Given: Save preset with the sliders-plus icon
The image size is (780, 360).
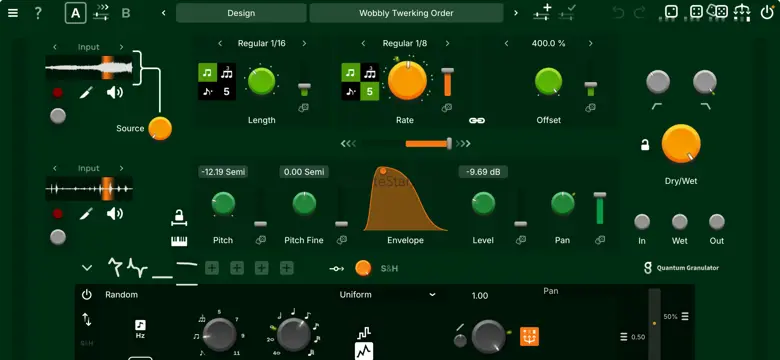Looking at the screenshot, I should (542, 12).
